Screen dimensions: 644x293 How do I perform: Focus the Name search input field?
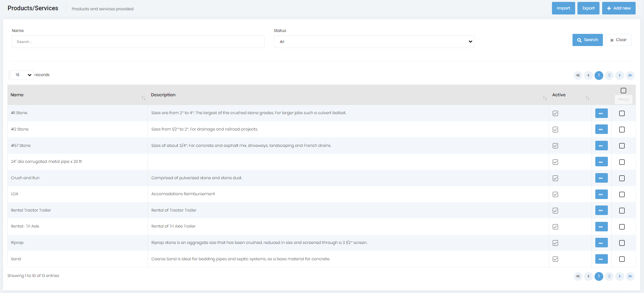pyautogui.click(x=138, y=41)
